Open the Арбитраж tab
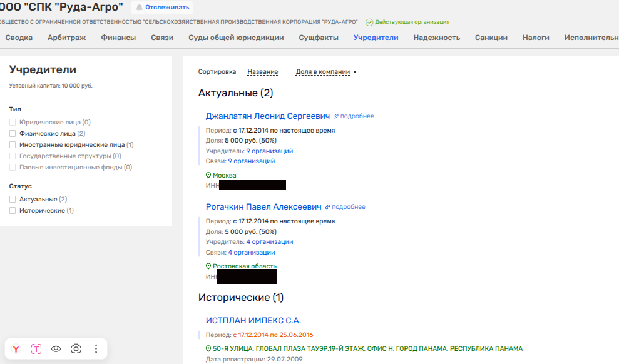The height and width of the screenshot is (364, 619). coord(66,38)
